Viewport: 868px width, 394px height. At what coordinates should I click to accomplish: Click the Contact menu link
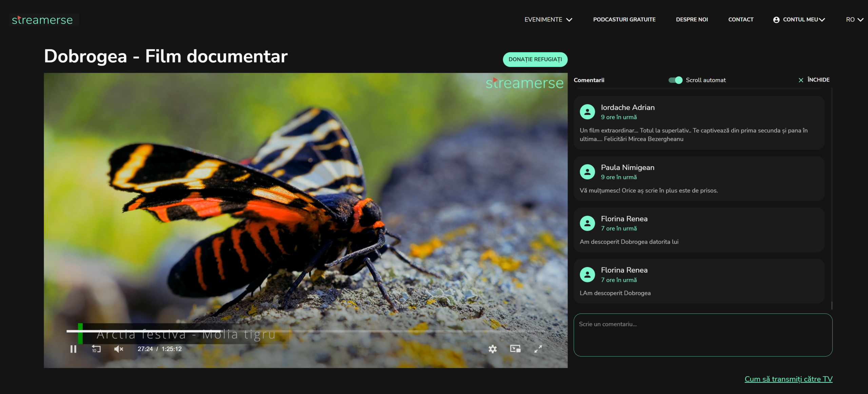coord(741,20)
